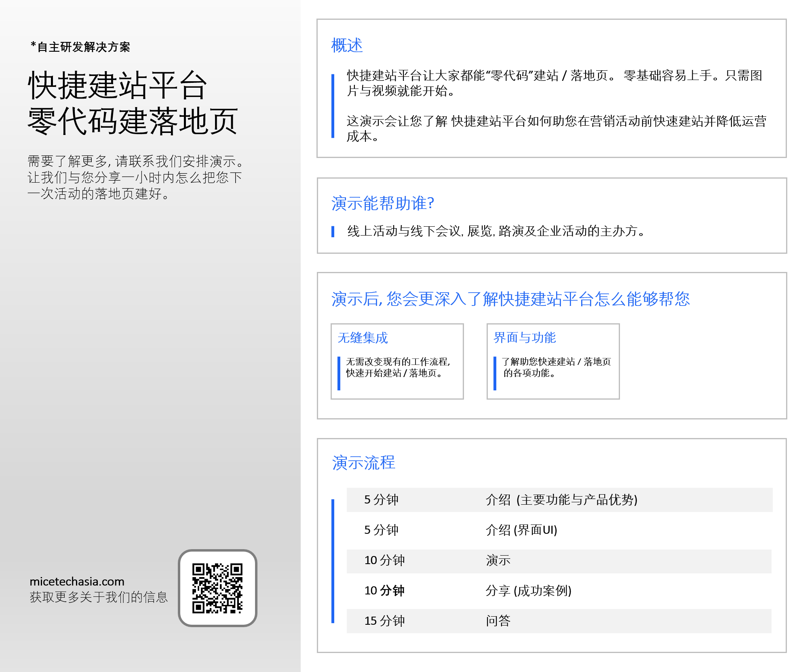
Task: Click the 10 分钟 演示 row
Action: coord(559,561)
